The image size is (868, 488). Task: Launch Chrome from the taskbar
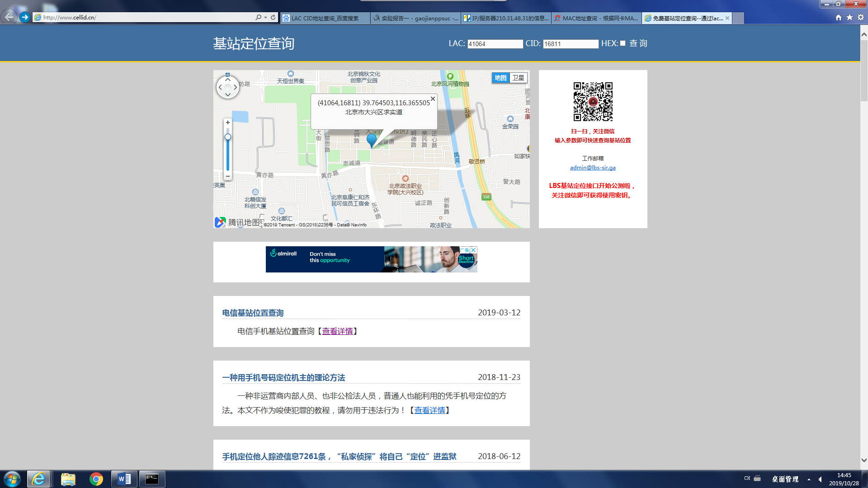click(x=96, y=479)
